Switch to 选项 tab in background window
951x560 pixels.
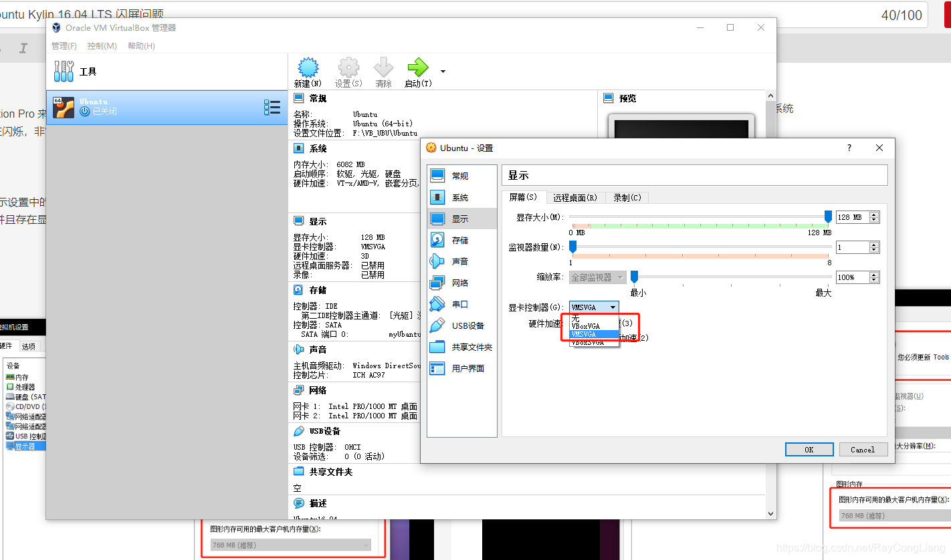[x=29, y=346]
